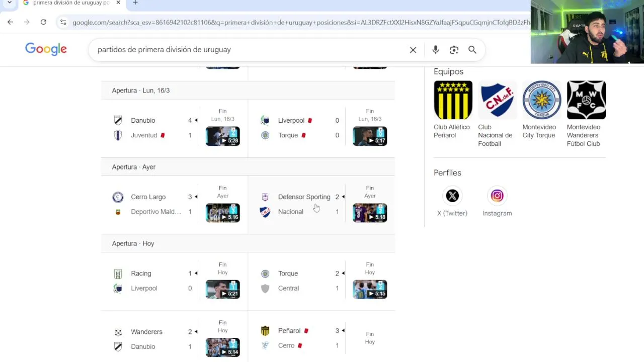The image size is (644, 362).
Task: Click the Juventud team crest
Action: tap(118, 135)
